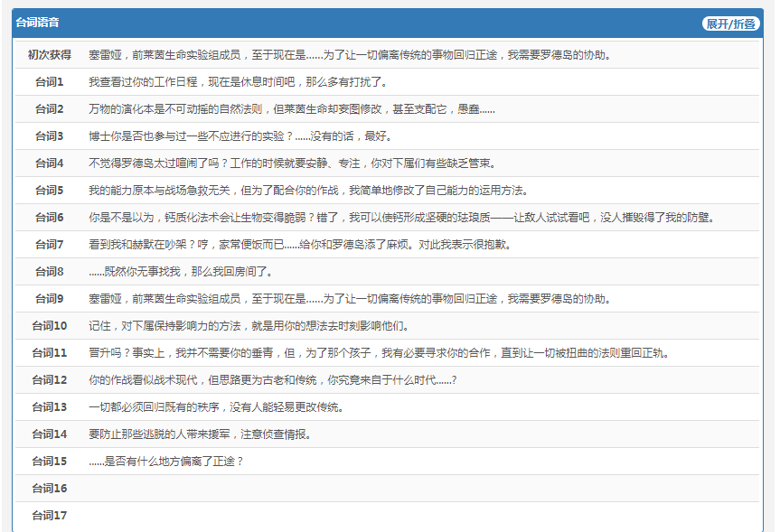
Task: Select the 台词15 row label
Action: click(x=49, y=462)
